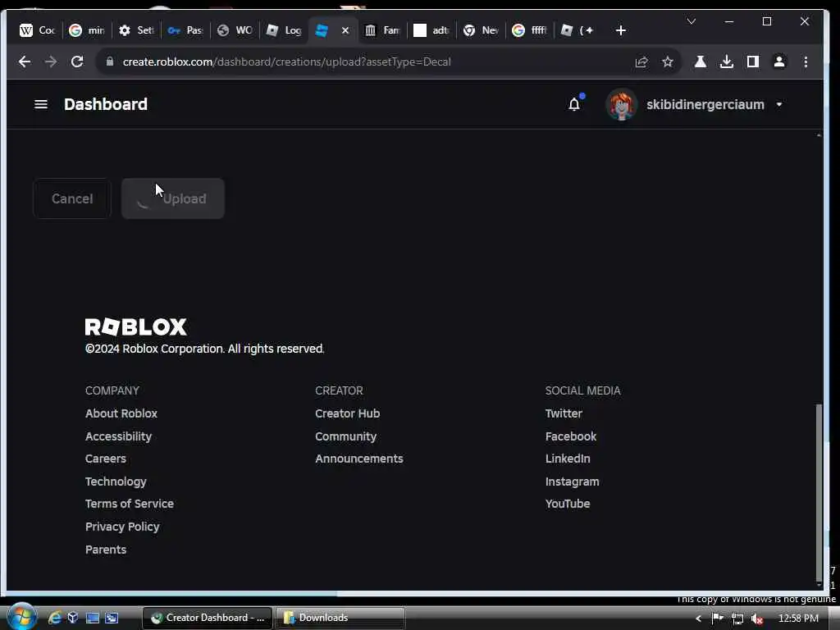Open the Technology link
The height and width of the screenshot is (630, 840).
[116, 482]
